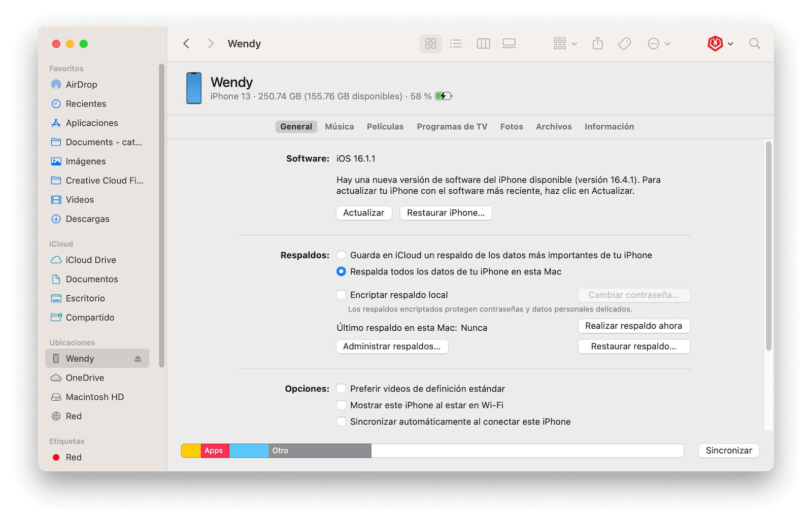
Task: Switch to the Películas tab
Action: pyautogui.click(x=385, y=127)
